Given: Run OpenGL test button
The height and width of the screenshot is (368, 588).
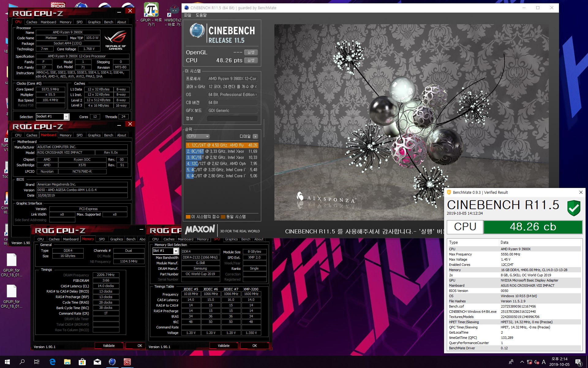Looking at the screenshot, I should click(251, 52).
